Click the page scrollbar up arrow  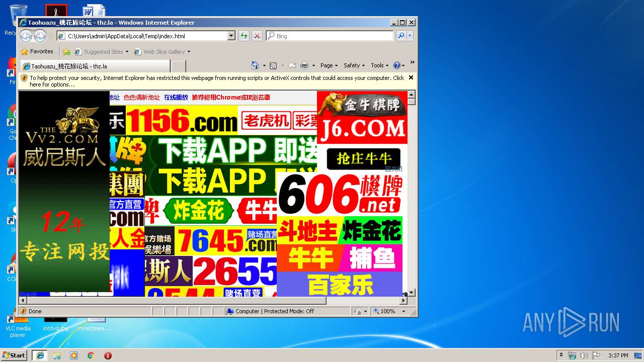[x=411, y=95]
